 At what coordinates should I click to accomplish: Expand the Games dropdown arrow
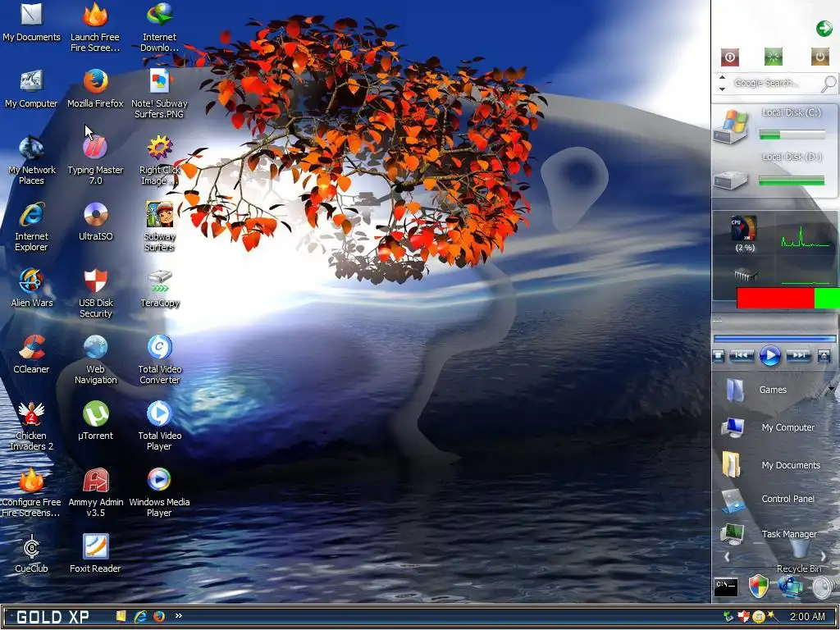point(832,389)
